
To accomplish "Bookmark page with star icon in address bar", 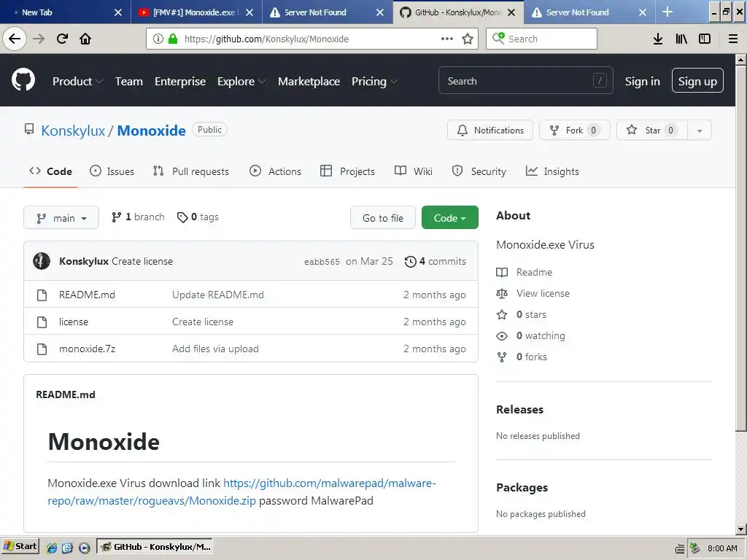I will coord(468,39).
